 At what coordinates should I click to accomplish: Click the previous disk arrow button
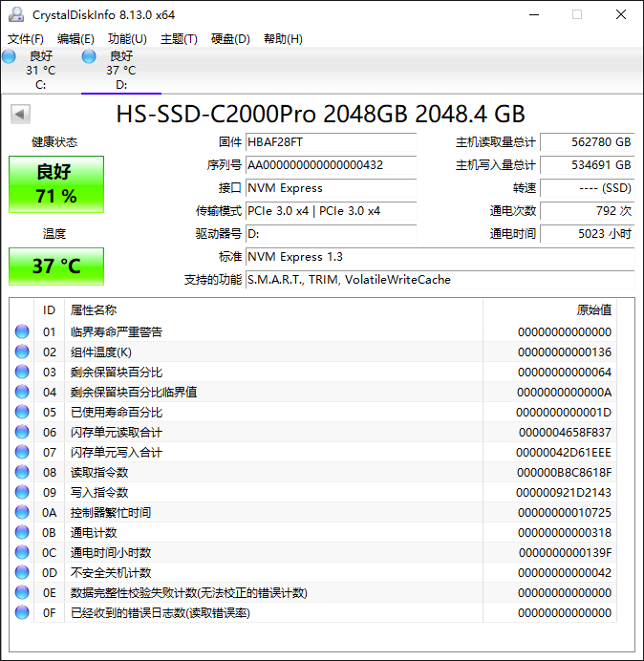(x=19, y=115)
